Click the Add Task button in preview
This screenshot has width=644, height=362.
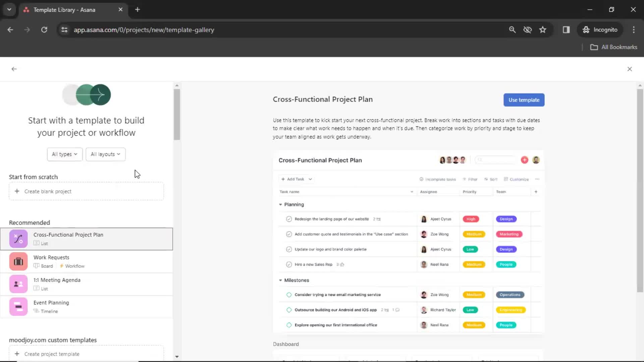coord(293,179)
